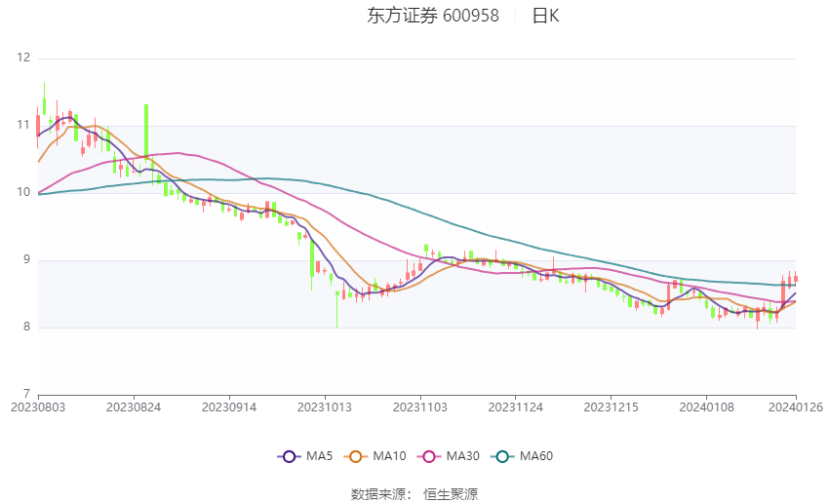Click the data source text 恒生聚源

point(451,494)
